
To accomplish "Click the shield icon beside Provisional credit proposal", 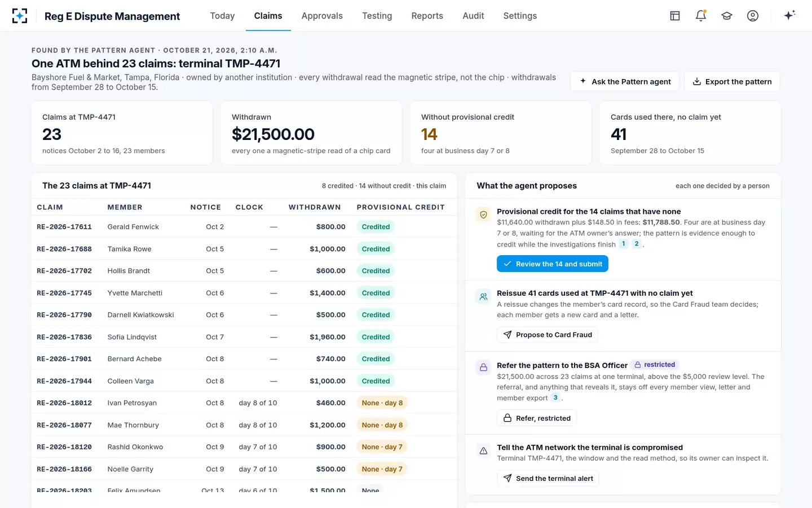I will tap(483, 215).
